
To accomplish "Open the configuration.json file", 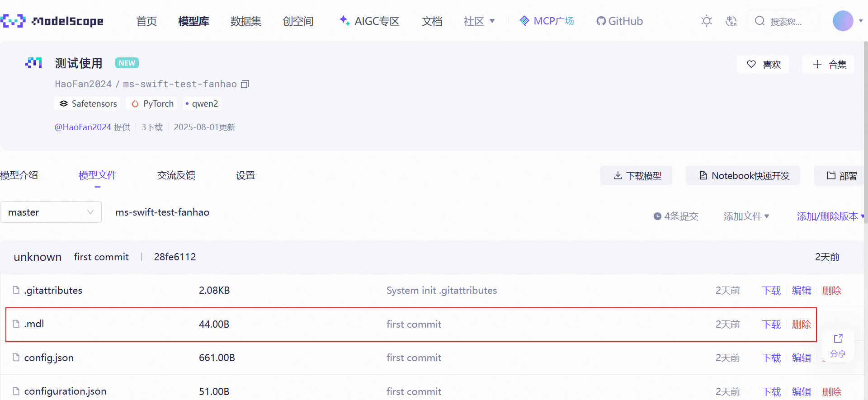I will pos(66,391).
